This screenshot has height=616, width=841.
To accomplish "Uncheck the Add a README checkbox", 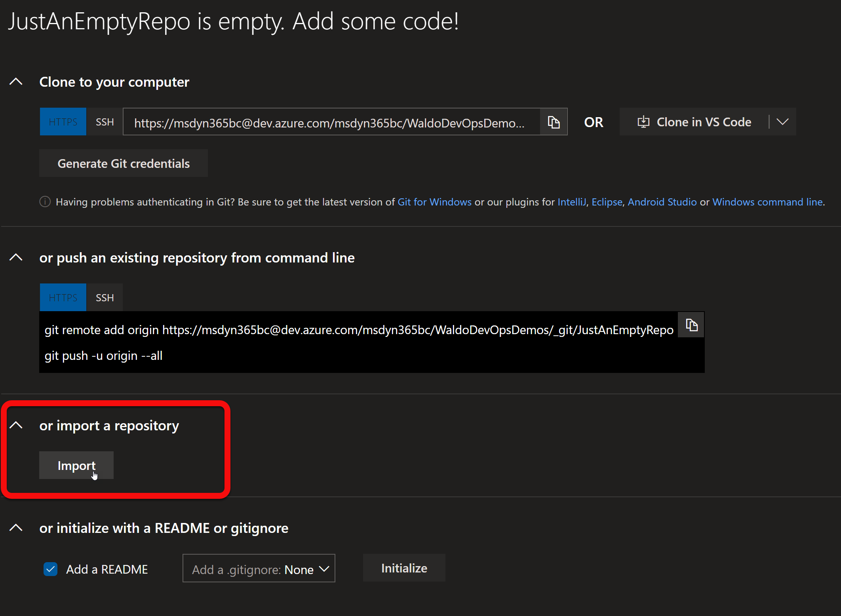I will tap(50, 569).
